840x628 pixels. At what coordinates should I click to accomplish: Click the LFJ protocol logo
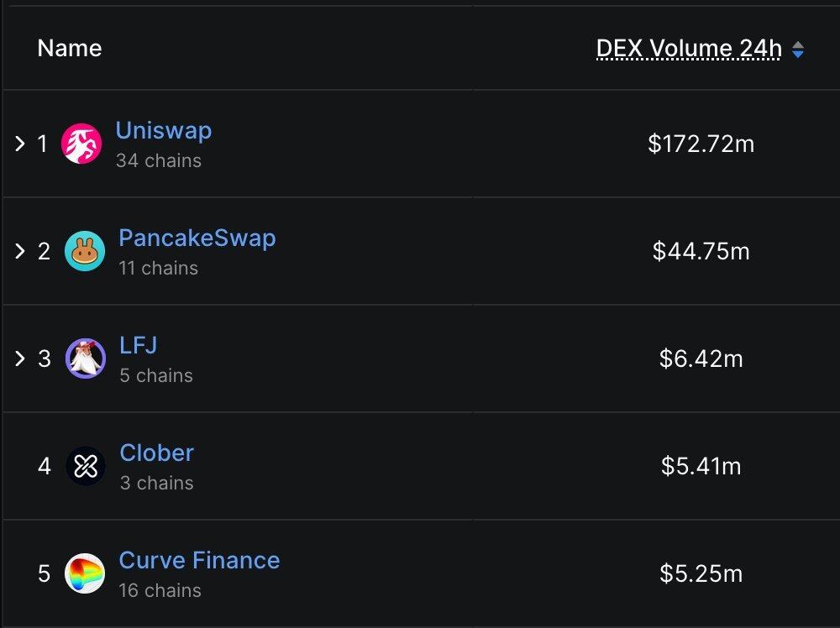click(x=86, y=358)
